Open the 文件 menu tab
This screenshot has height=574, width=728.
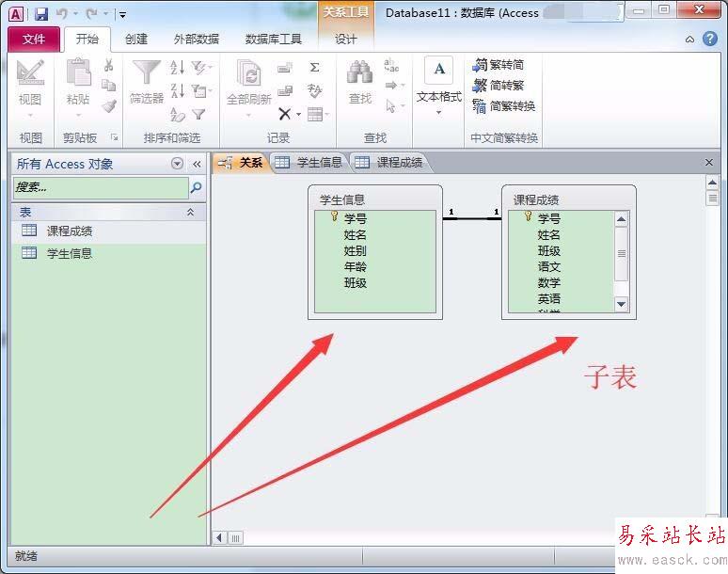[34, 39]
